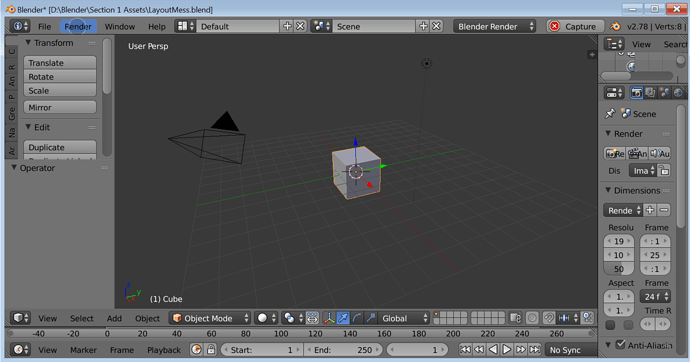Click the pin icon beside Scene

[610, 114]
